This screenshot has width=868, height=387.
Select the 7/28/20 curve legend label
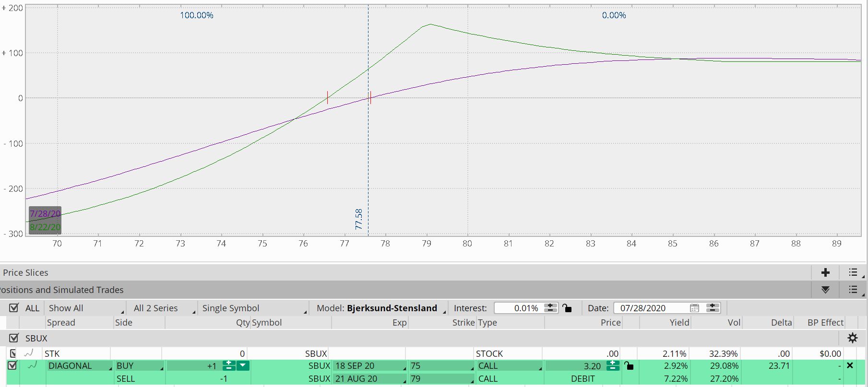click(x=45, y=213)
